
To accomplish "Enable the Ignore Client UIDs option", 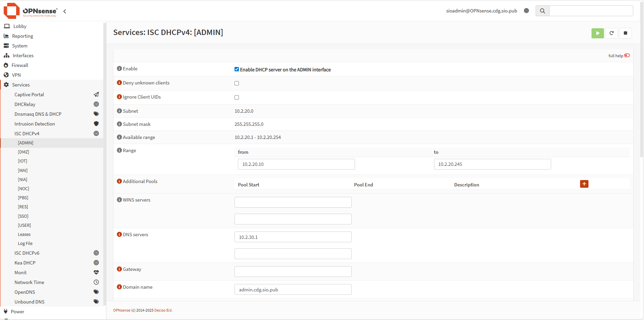I will click(x=237, y=97).
